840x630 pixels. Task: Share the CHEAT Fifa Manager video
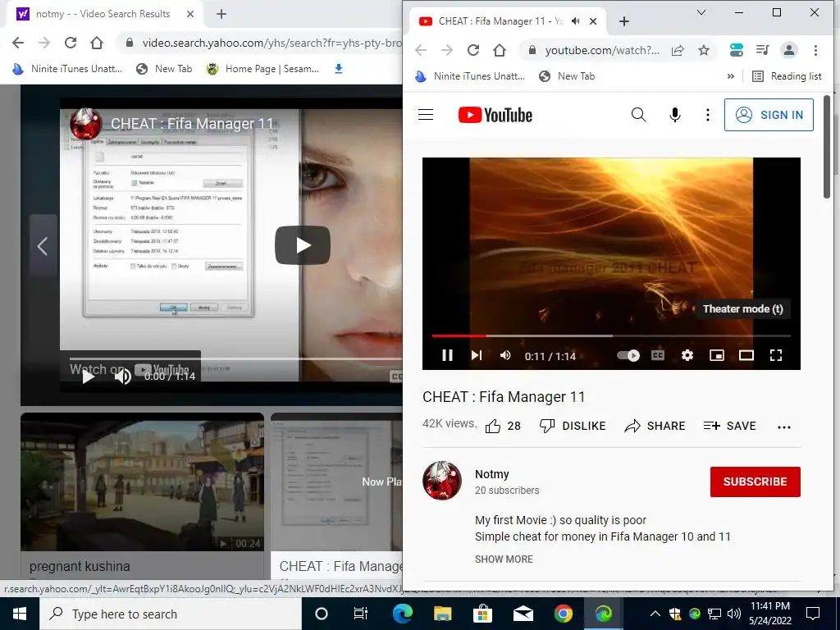click(x=655, y=426)
